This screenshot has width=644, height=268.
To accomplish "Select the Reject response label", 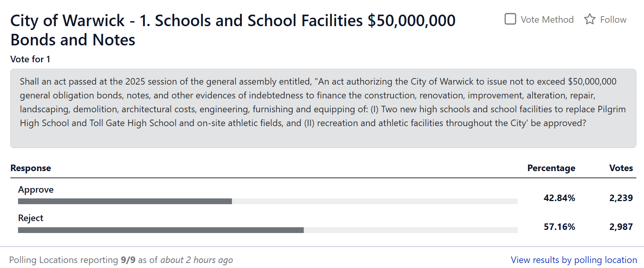I will (31, 218).
